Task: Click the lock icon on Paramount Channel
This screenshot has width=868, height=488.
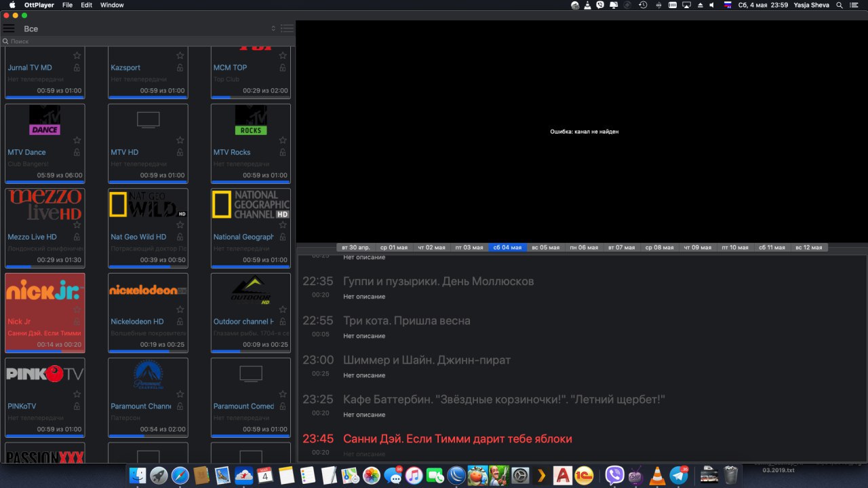Action: (180, 406)
